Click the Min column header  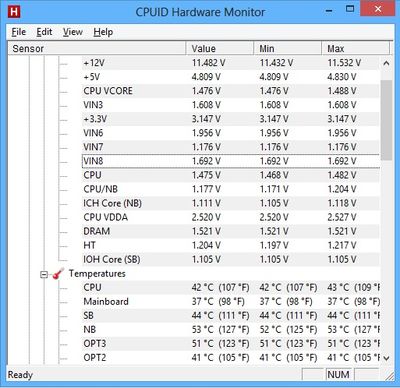pos(288,49)
